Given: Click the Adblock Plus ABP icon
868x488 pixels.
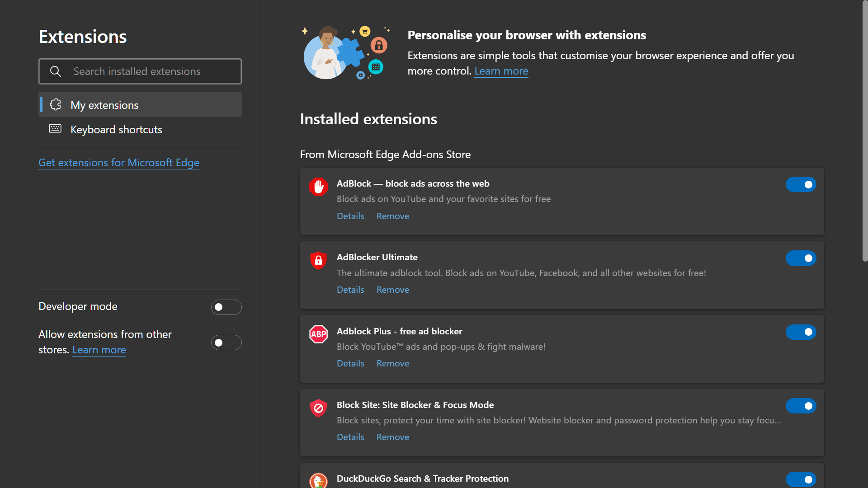Looking at the screenshot, I should pos(318,334).
